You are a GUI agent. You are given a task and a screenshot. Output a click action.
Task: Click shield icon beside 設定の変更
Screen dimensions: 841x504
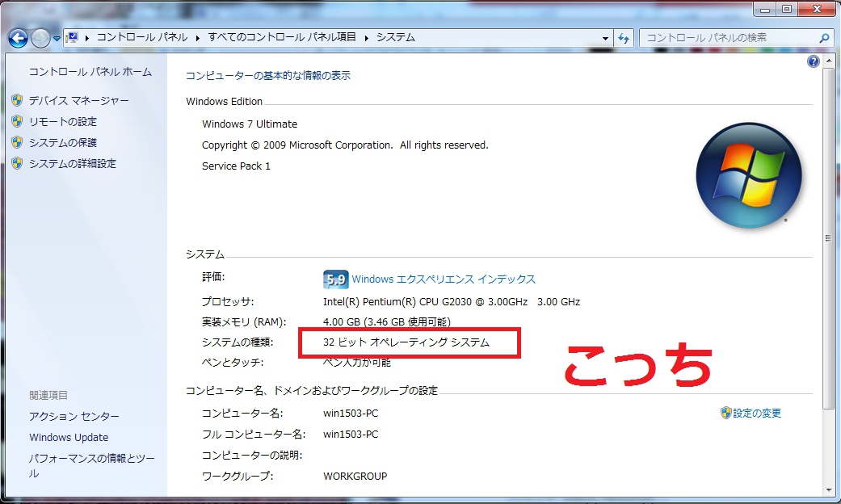coord(725,412)
